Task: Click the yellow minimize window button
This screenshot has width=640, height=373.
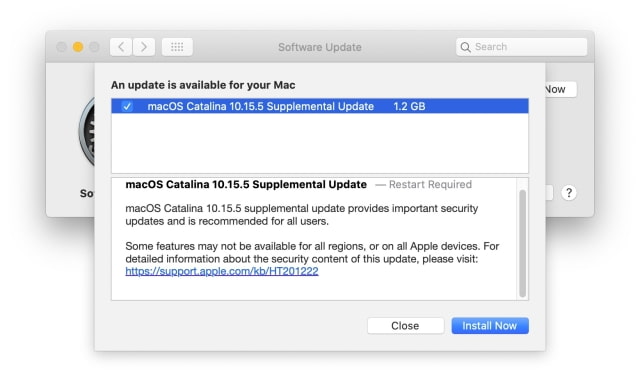Action: click(x=78, y=47)
